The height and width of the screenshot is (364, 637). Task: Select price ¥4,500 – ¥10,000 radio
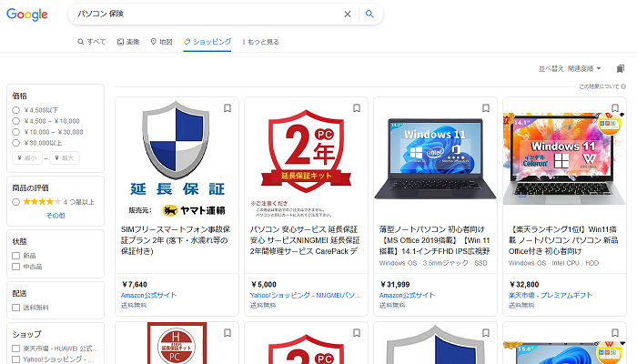[x=15, y=121]
